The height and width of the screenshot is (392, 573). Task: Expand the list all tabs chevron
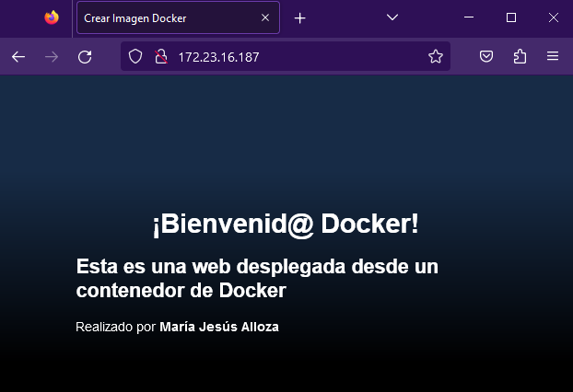392,17
